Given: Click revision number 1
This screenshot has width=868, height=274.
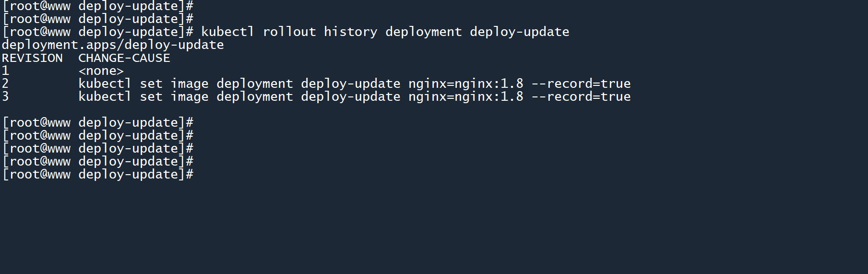Looking at the screenshot, I should (x=5, y=71).
